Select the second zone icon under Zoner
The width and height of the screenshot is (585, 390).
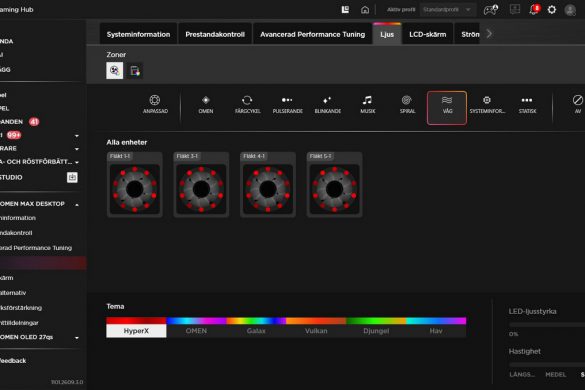(x=135, y=71)
